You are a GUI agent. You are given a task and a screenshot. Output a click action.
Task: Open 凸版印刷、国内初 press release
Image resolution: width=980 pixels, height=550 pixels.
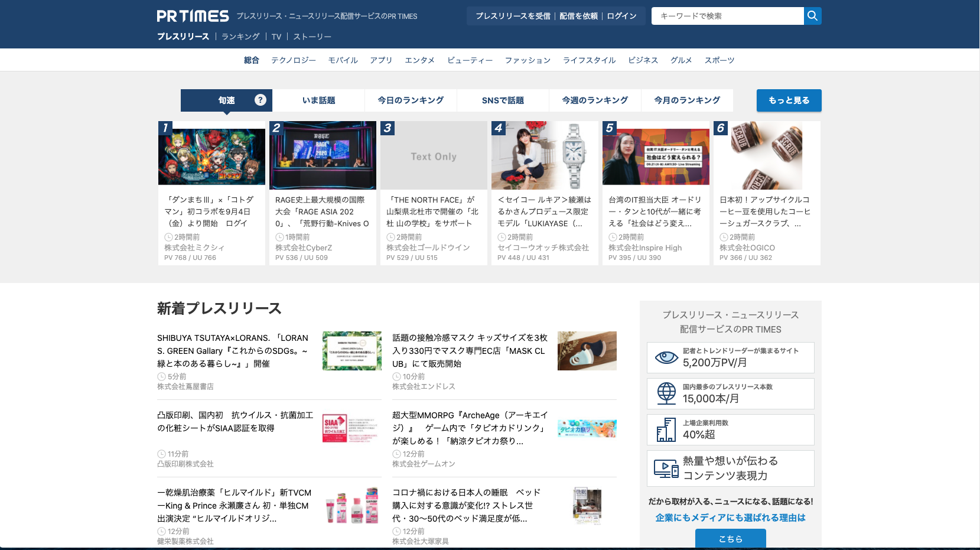235,422
